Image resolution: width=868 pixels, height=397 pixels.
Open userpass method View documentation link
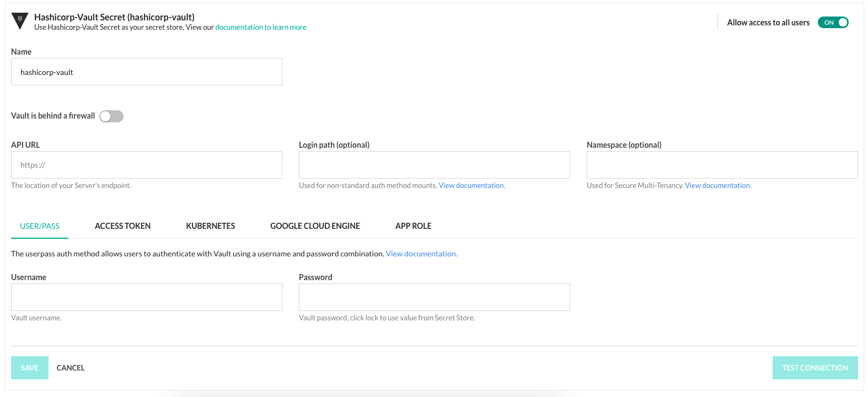tap(421, 254)
